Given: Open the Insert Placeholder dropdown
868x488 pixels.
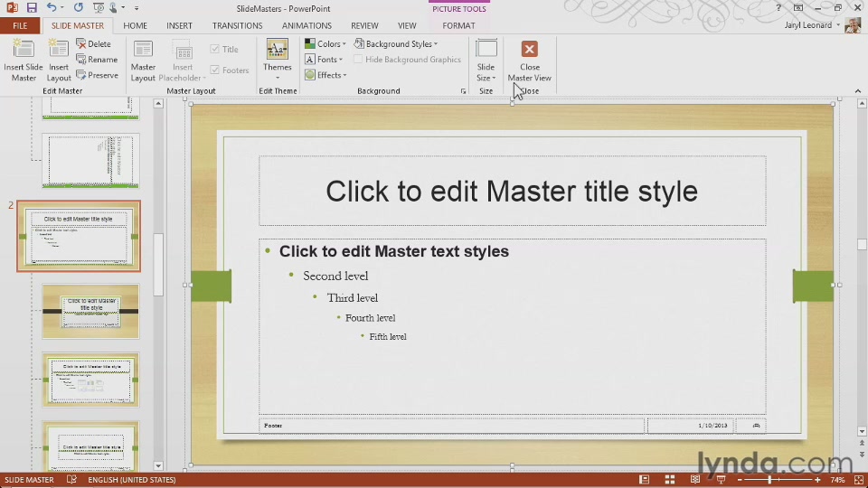Looking at the screenshot, I should (183, 60).
